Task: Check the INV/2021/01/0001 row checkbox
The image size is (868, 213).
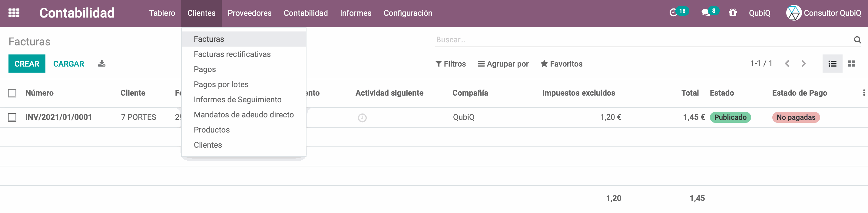Action: (12, 117)
